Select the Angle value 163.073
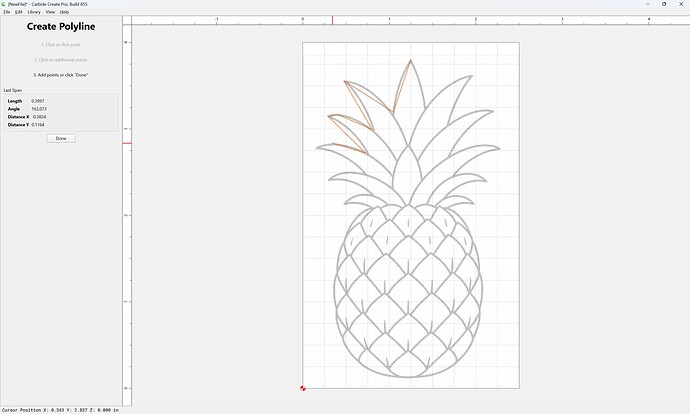 coord(39,109)
